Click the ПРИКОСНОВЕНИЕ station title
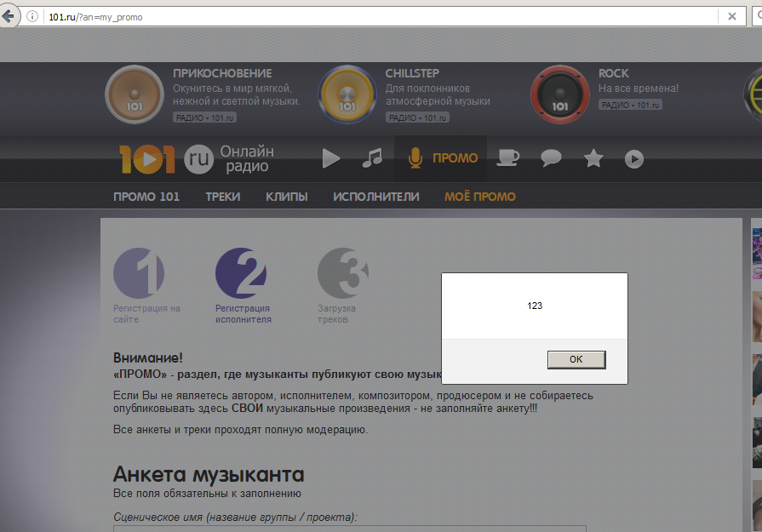 click(222, 73)
